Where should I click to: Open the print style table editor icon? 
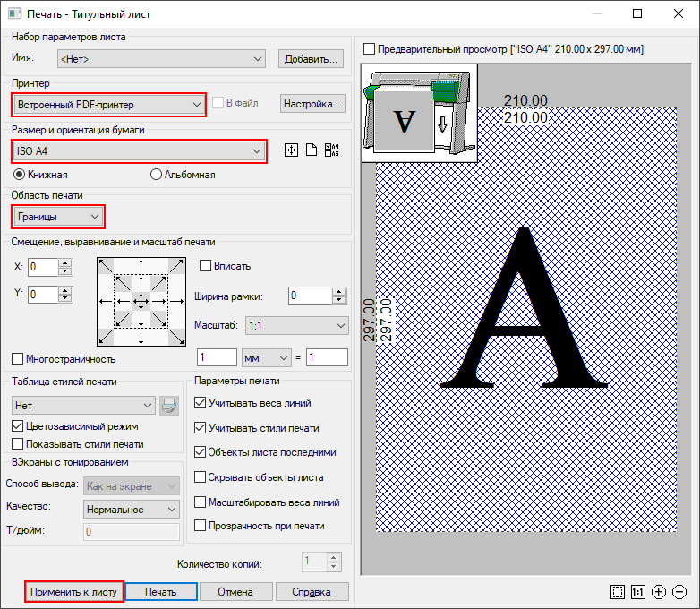click(169, 406)
